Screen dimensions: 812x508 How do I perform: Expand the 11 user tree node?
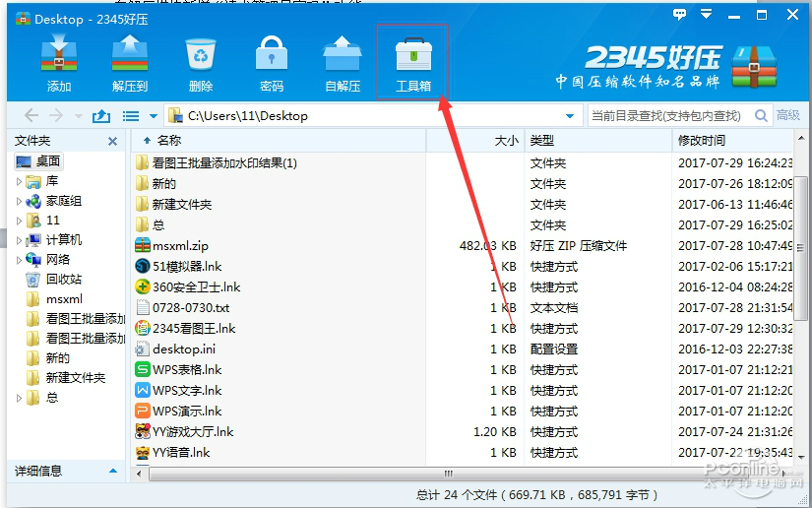point(19,221)
